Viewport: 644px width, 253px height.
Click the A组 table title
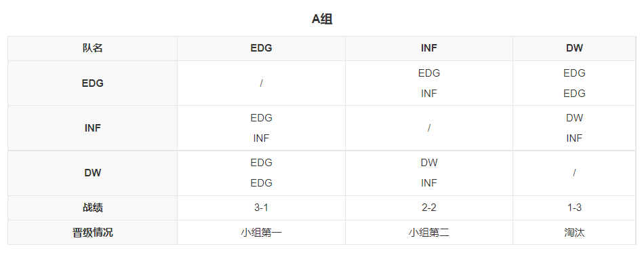(x=321, y=19)
